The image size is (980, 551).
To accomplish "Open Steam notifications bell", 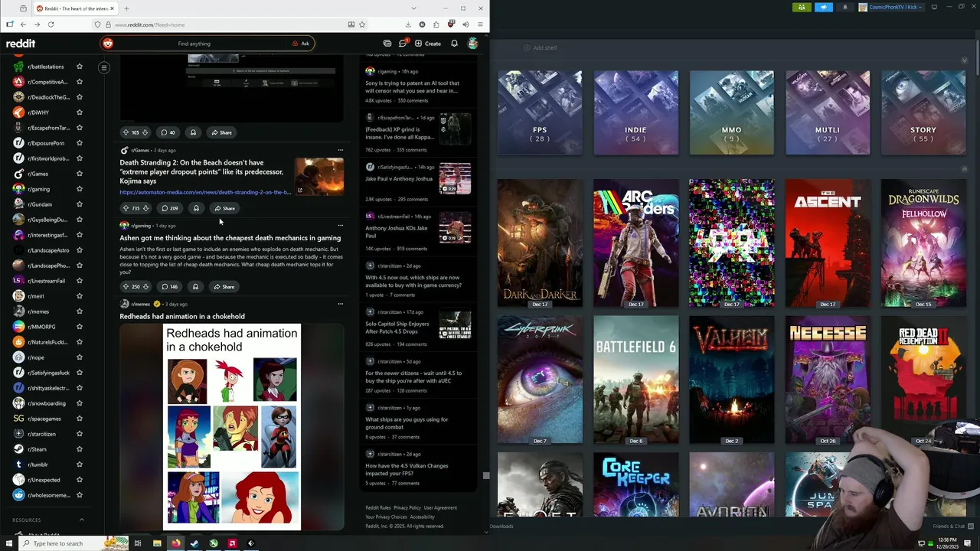I will 845,7.
